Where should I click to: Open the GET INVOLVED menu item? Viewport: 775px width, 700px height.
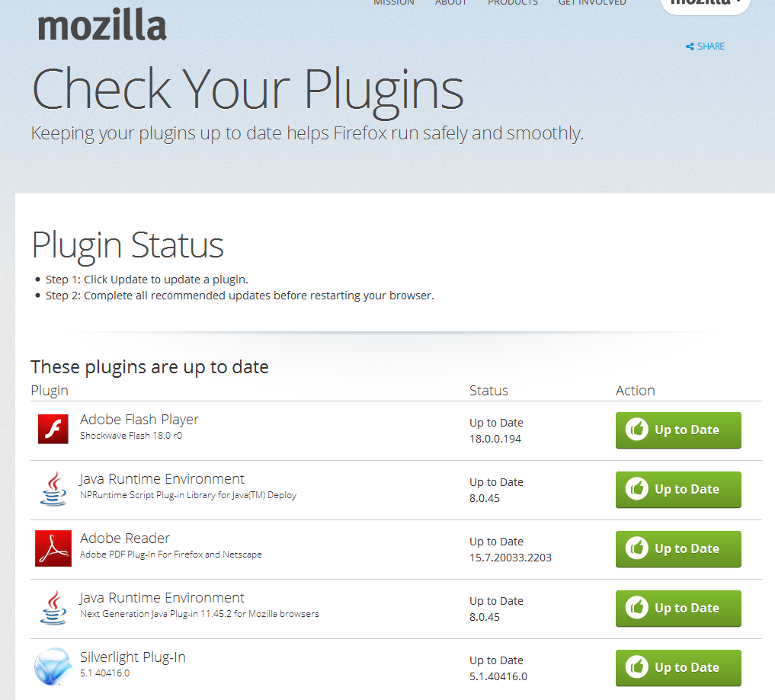(x=592, y=3)
